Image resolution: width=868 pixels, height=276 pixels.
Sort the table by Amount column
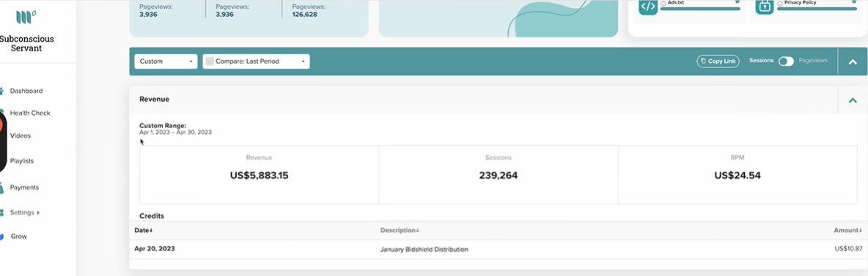848,230
